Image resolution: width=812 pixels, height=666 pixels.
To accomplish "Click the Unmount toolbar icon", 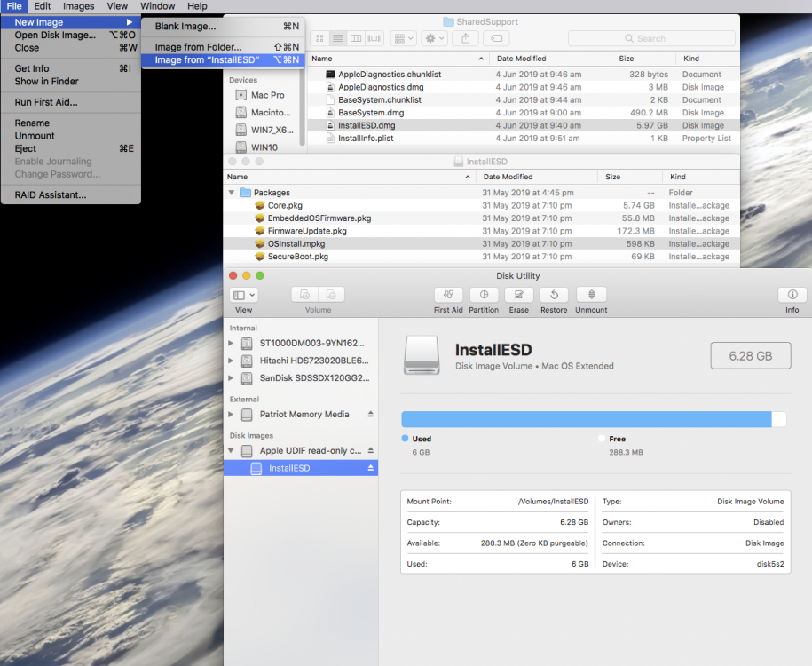I will 591,295.
